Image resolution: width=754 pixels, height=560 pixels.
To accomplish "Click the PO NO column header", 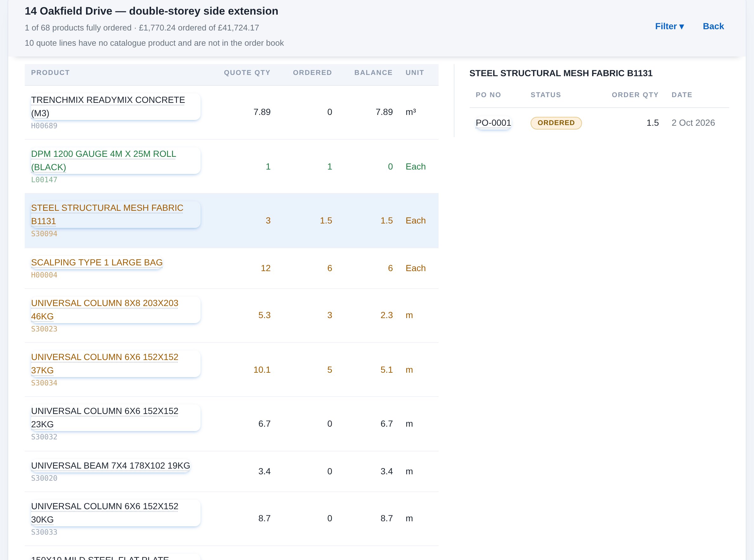I will (488, 95).
